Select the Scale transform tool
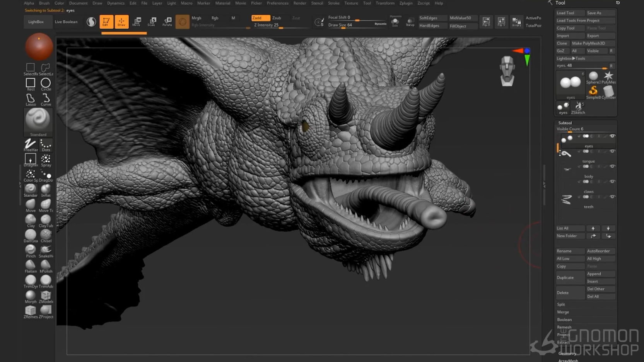 152,21
